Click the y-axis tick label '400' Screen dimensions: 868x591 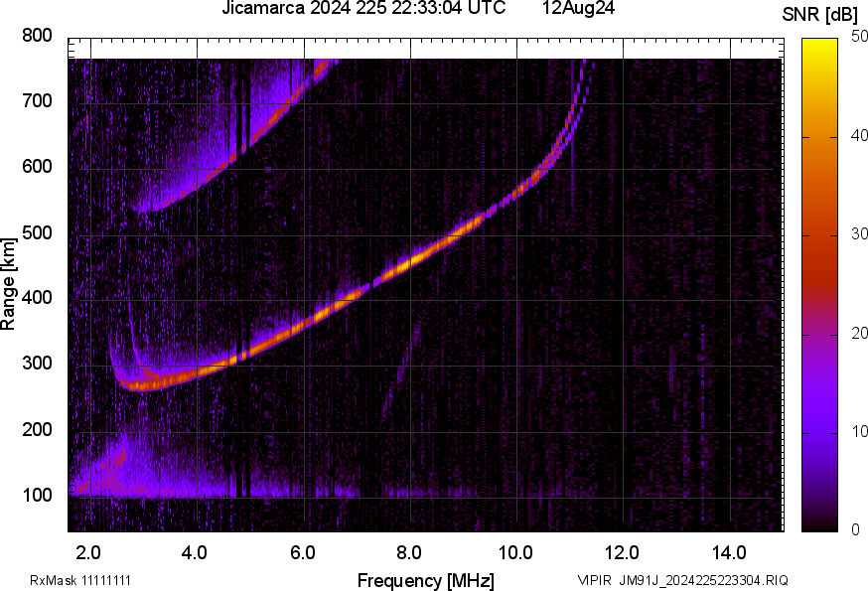tap(37, 298)
